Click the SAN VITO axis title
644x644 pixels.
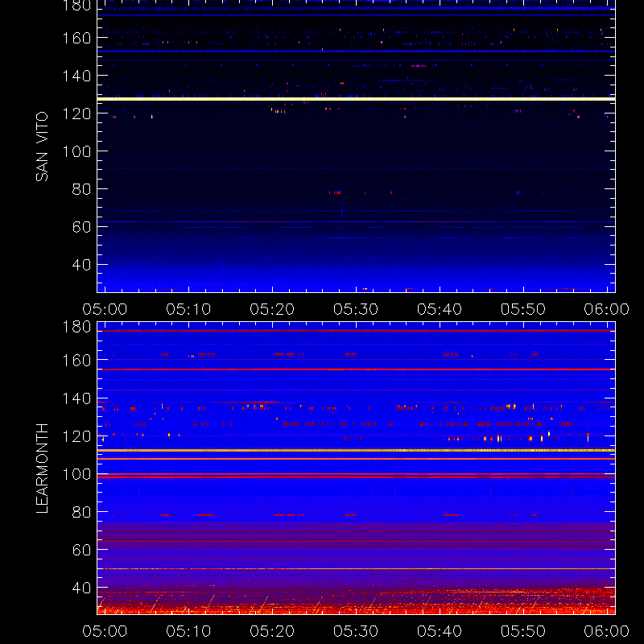[x=42, y=147]
